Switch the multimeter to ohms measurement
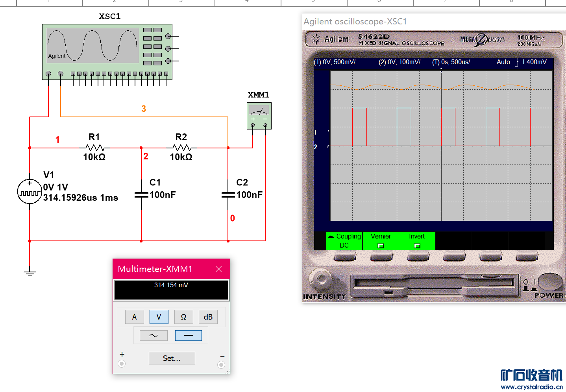The image size is (566, 392). tap(183, 317)
